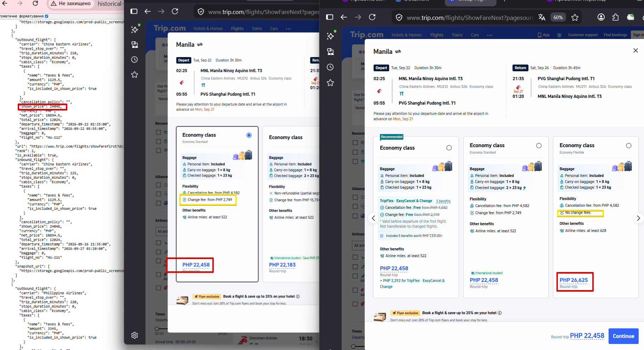
Task: Go back in the right Trip.com window
Action: tap(343, 17)
